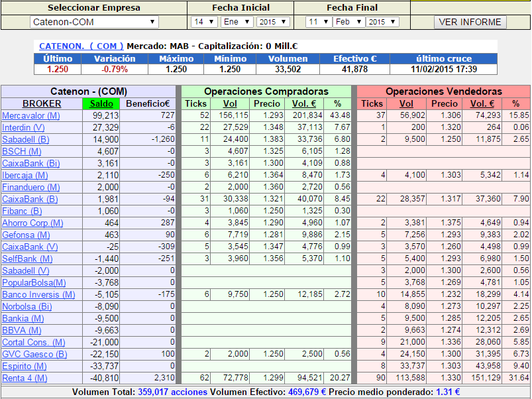Open the Mercavalor (M) broker link
This screenshot has width=532, height=399.
pos(31,115)
